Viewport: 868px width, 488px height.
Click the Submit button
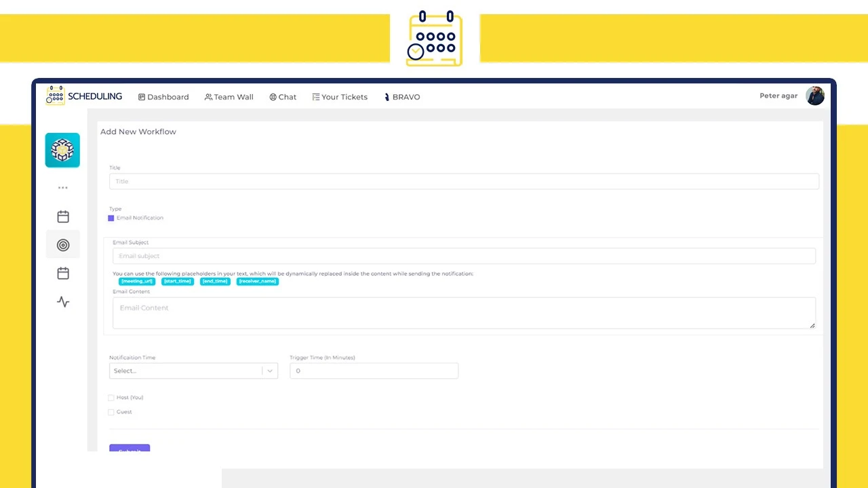pos(130,448)
